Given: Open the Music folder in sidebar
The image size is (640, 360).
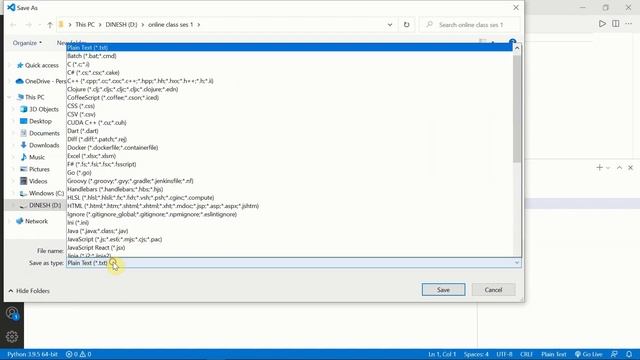Looking at the screenshot, I should [33, 157].
